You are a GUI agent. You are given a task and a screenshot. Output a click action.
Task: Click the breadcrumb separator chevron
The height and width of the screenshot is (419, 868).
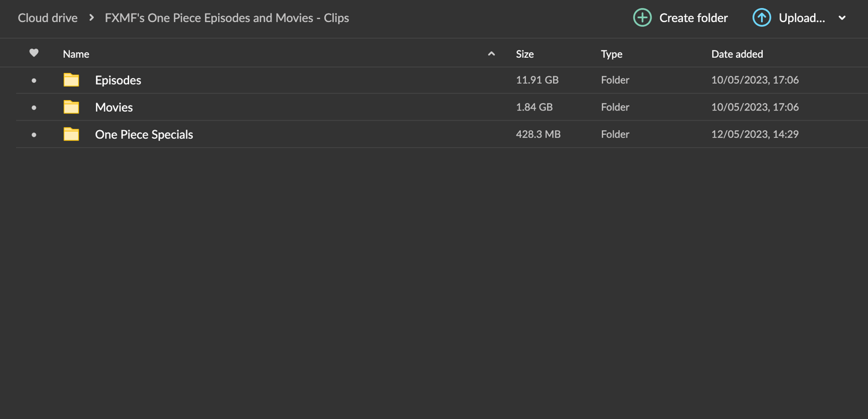pyautogui.click(x=91, y=18)
